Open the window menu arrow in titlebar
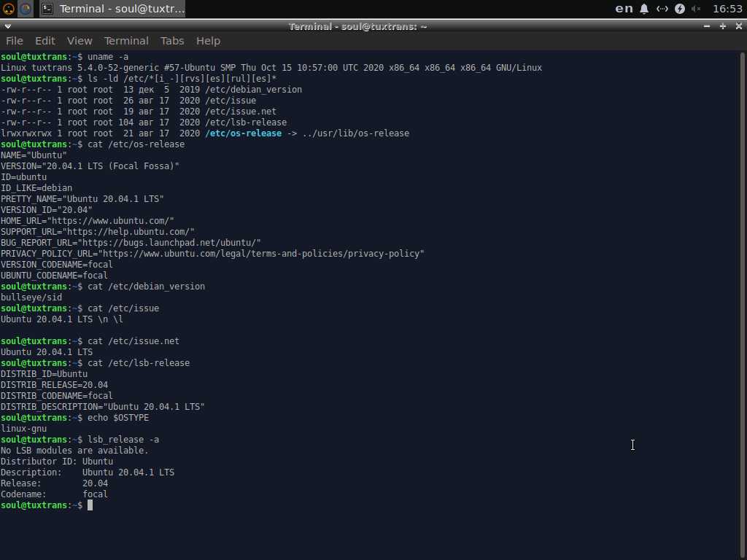This screenshot has width=747, height=560. (x=7, y=26)
